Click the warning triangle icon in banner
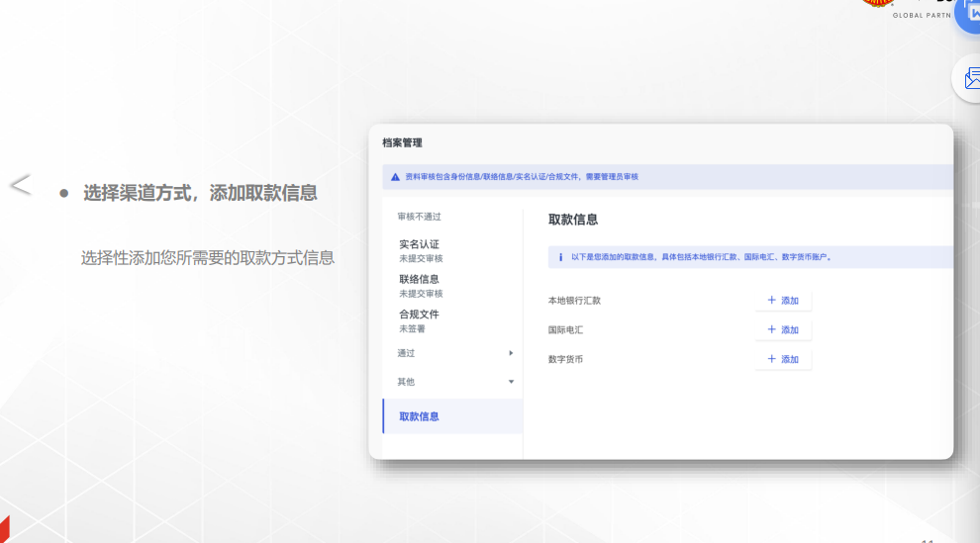 click(395, 177)
